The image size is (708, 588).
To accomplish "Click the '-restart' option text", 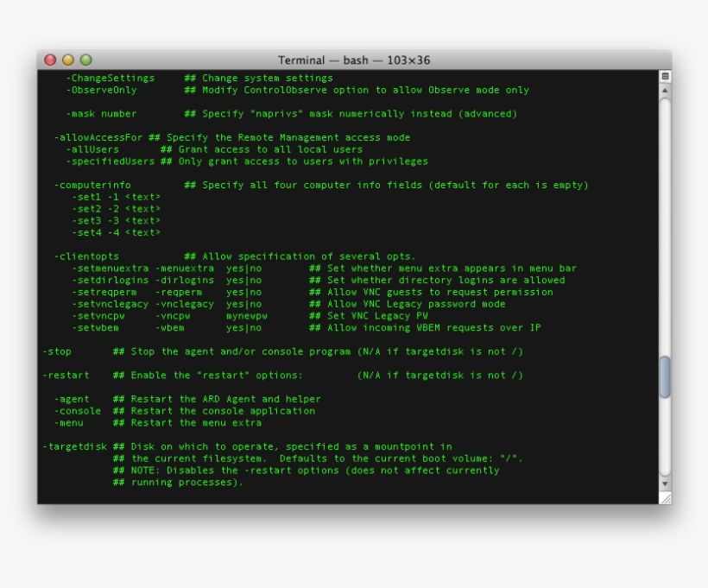I will point(66,376).
